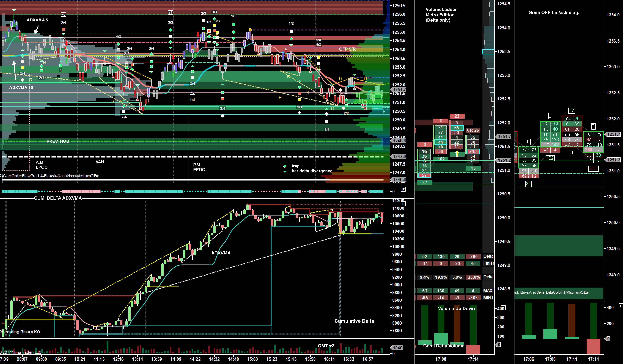
Task: Click the Cumulative Delta label
Action: point(354,321)
